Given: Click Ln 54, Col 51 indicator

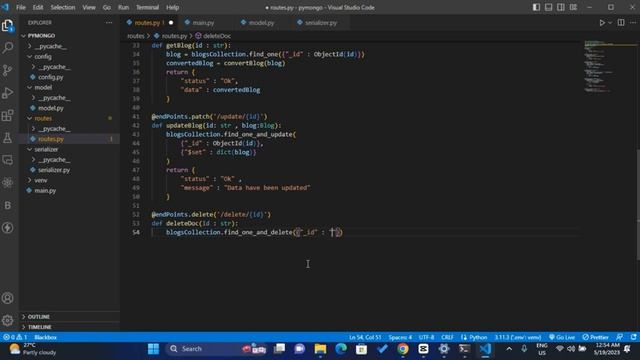Looking at the screenshot, I should tap(365, 337).
